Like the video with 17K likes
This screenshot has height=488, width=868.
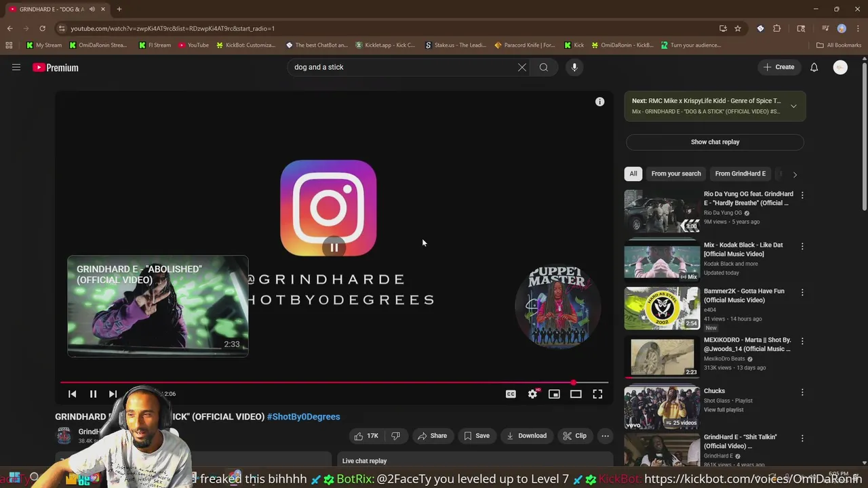coord(366,436)
